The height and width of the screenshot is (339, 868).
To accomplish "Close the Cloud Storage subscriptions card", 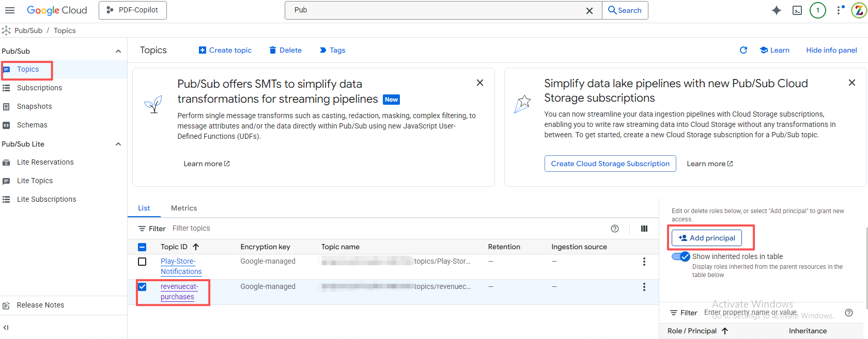I will 852,83.
